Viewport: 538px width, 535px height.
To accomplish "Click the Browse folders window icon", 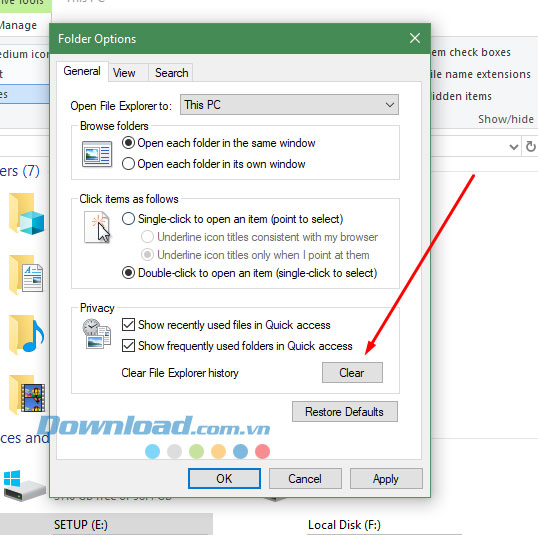I will point(97,154).
